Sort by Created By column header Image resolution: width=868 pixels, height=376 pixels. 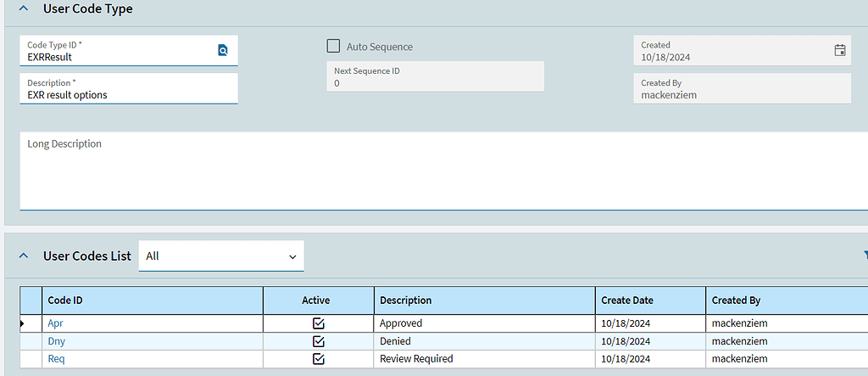787,300
